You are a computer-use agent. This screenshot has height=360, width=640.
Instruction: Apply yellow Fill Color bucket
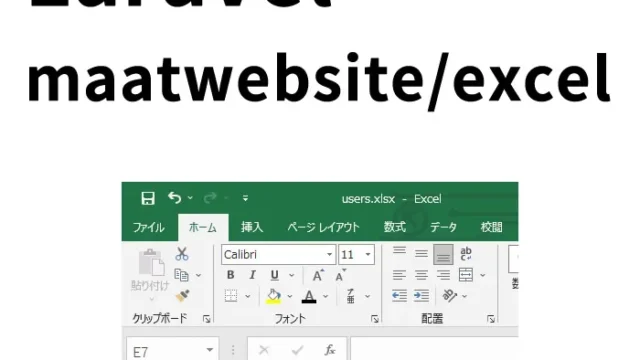(273, 296)
